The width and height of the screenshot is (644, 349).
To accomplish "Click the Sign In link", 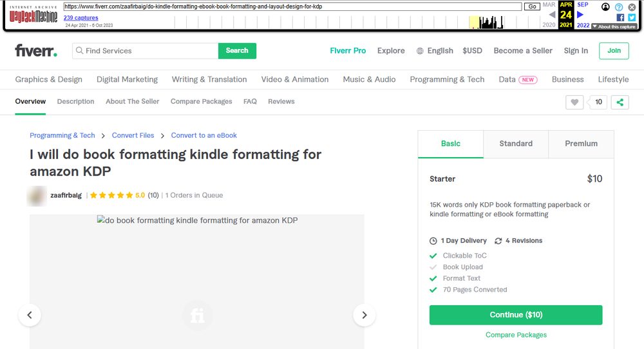I will (576, 50).
